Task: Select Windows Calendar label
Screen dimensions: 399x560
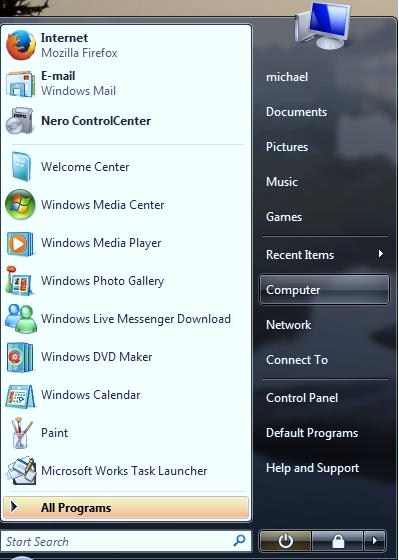Action: (91, 395)
